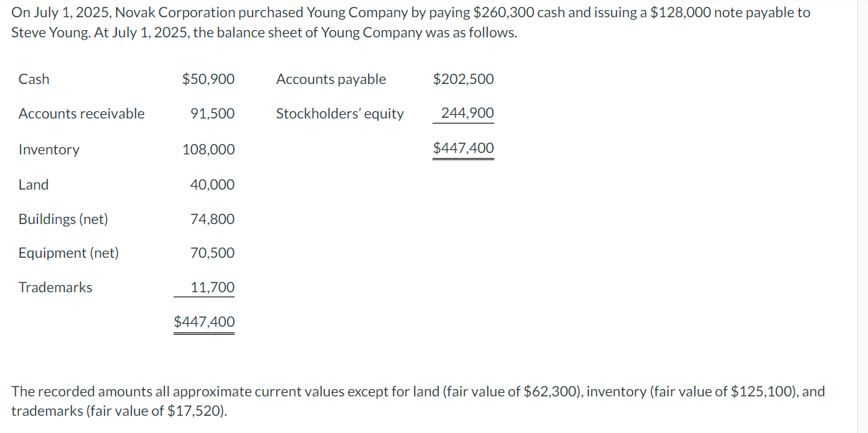This screenshot has height=433, width=868.
Task: Select the 244,900 equity amount
Action: [468, 113]
